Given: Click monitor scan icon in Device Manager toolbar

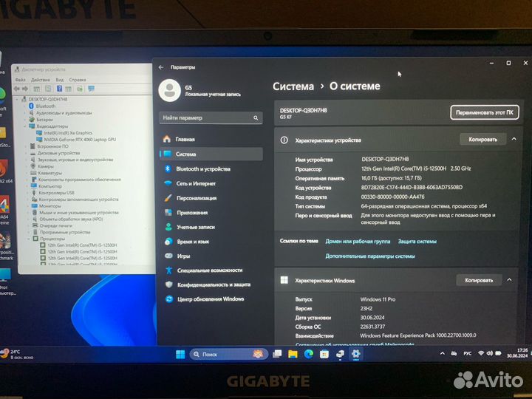Looking at the screenshot, I should coord(91,89).
